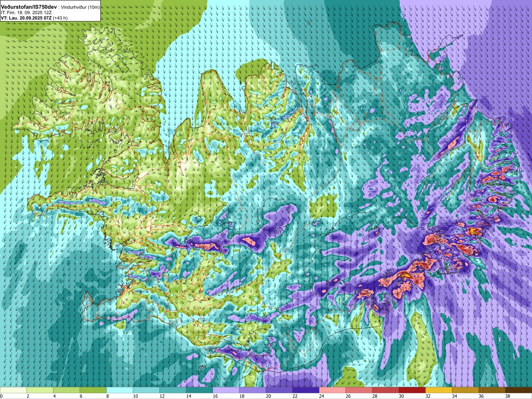Click the 12–14 teal legend swatch
Screen dimensions: 532x399
pyautogui.click(x=173, y=390)
